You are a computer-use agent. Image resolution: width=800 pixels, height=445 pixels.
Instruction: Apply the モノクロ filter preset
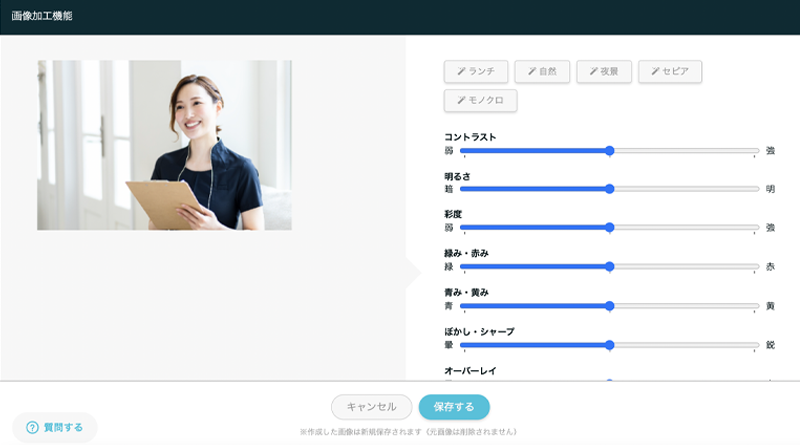(x=480, y=101)
